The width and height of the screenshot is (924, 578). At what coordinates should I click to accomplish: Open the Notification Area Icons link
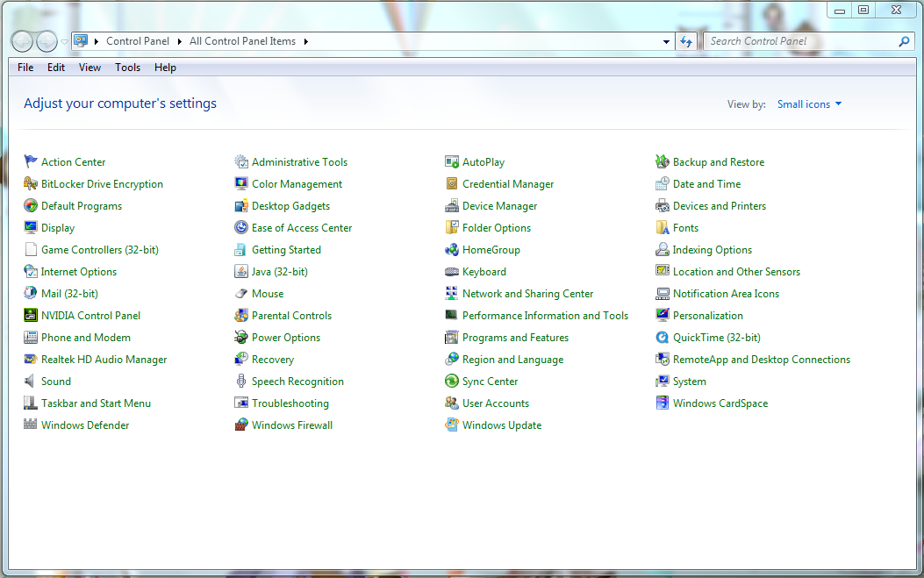click(x=726, y=294)
